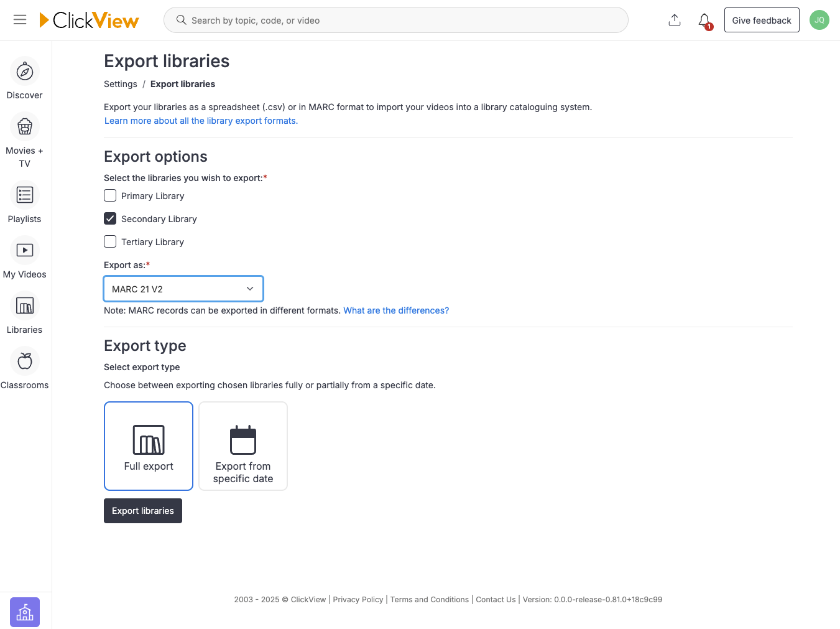The image size is (840, 629).
Task: Open the Playlists section
Action: 24,195
